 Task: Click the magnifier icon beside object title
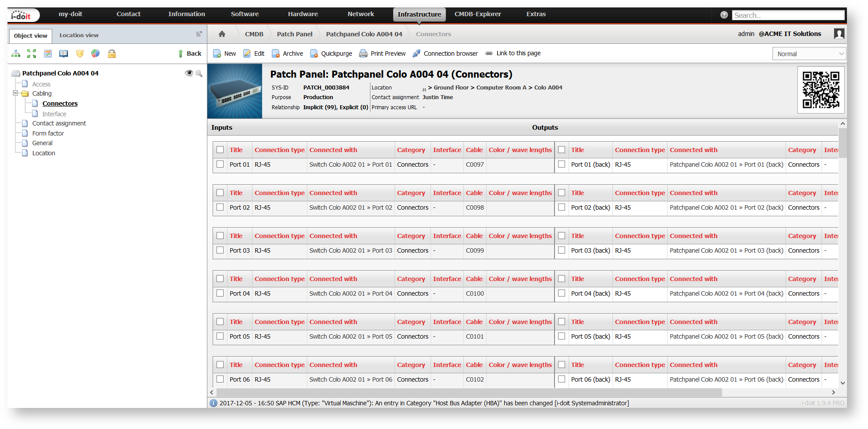[x=199, y=73]
